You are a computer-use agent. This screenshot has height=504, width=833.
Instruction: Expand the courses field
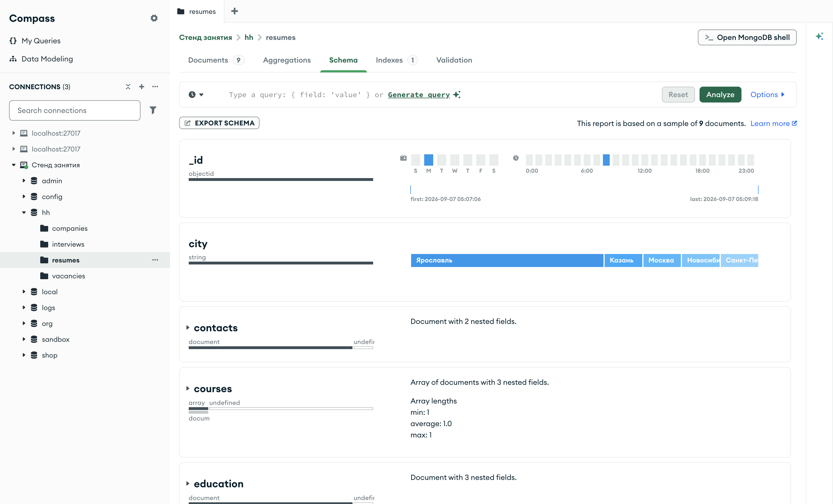point(188,388)
